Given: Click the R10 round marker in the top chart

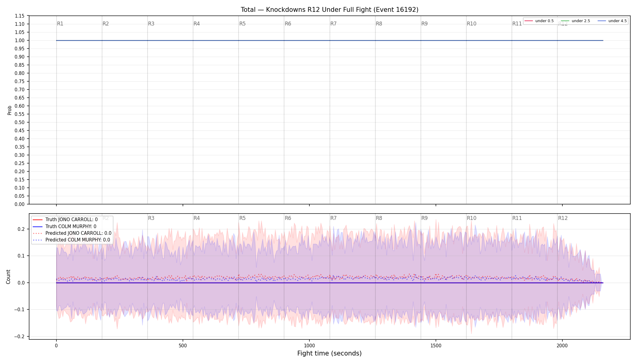Looking at the screenshot, I should (471, 24).
